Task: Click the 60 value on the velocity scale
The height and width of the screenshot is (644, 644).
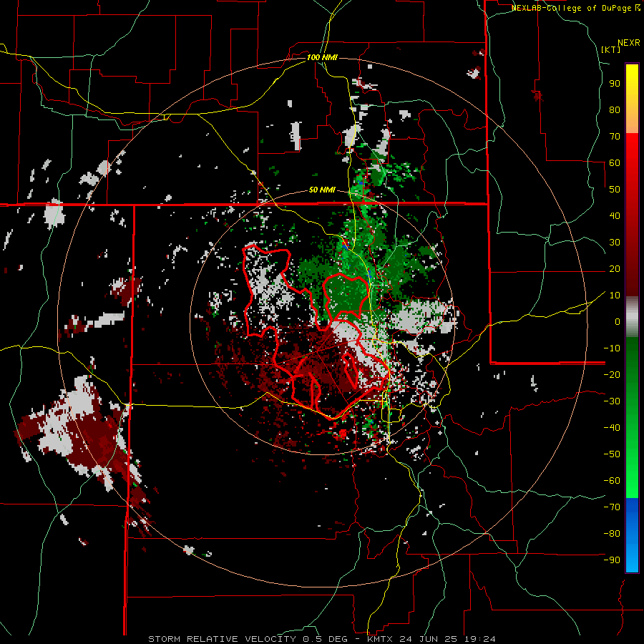Action: (615, 163)
